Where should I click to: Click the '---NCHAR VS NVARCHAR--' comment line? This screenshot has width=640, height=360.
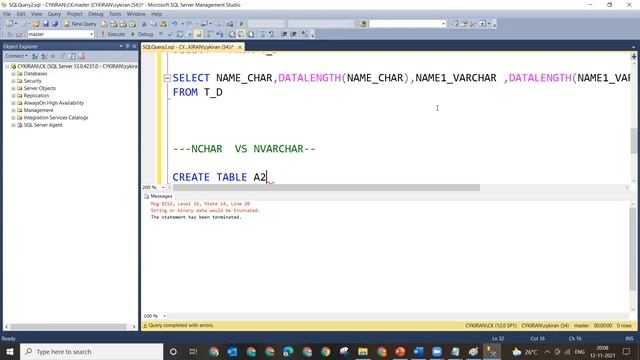[x=244, y=149]
